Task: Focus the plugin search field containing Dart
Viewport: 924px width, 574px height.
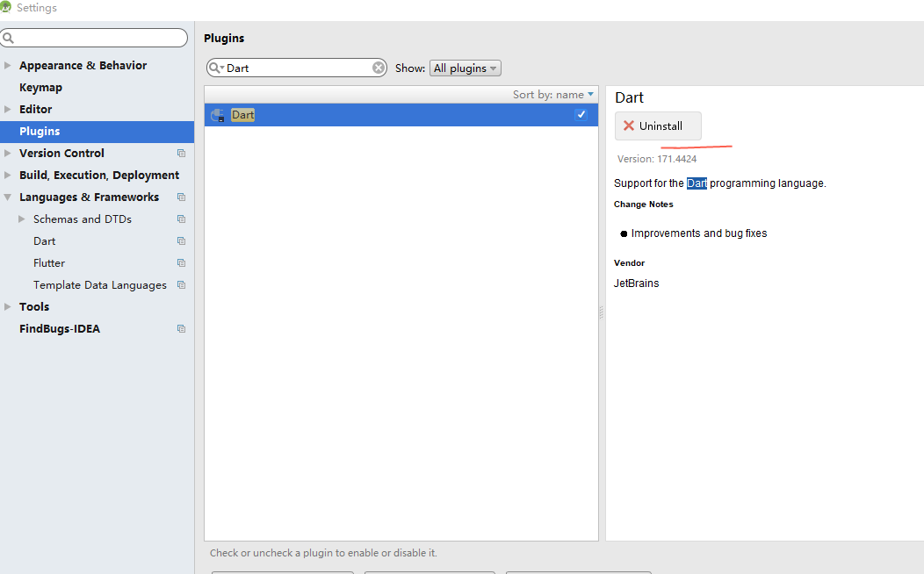Action: point(296,68)
